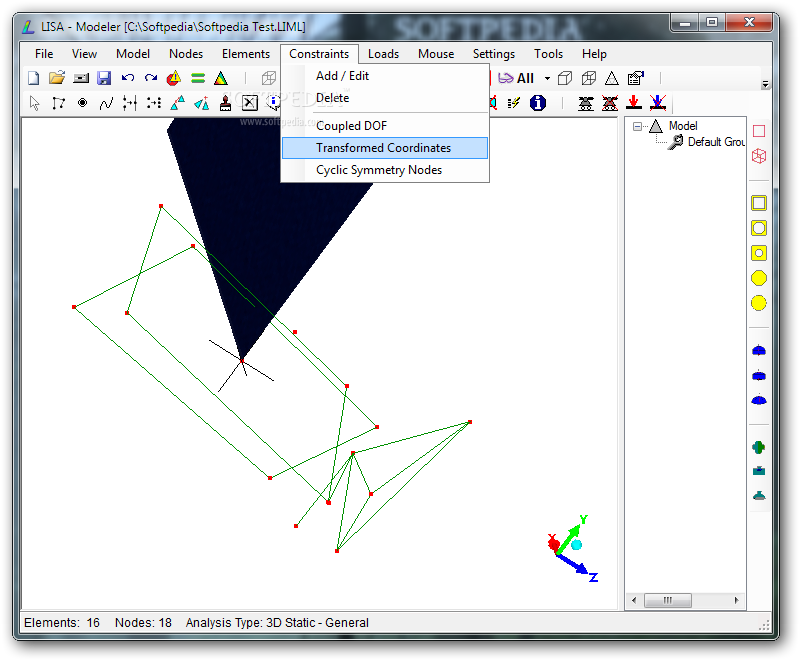Select the yellow octagon shape icon

pyautogui.click(x=759, y=278)
